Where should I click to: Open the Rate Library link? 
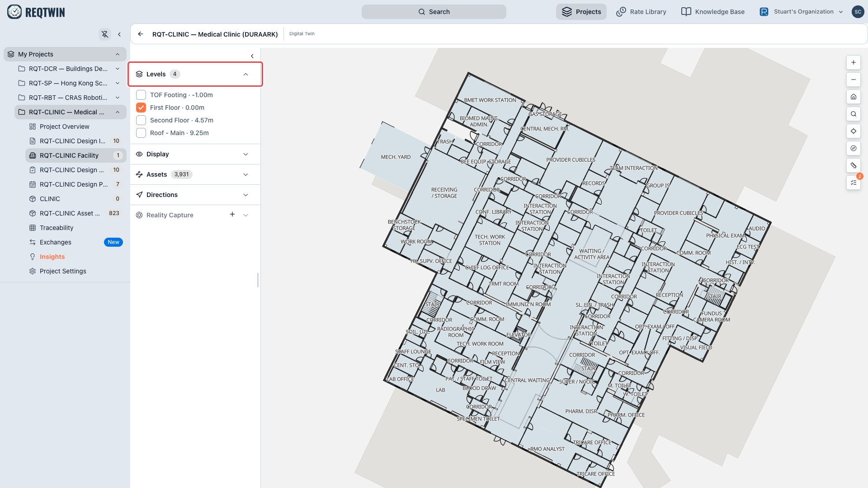coord(641,12)
